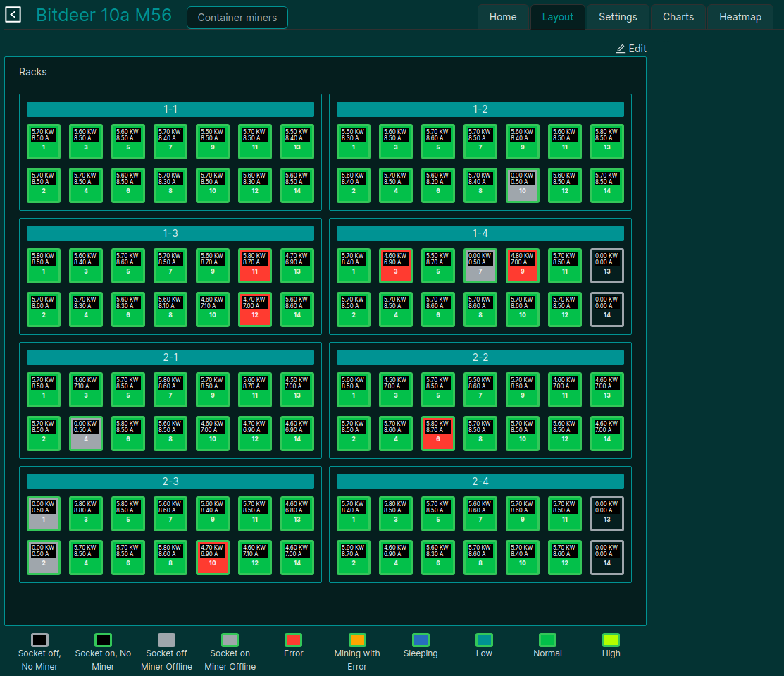The image size is (784, 676).
Task: Open offline grey miner 10 in rack 1-2
Action: [x=523, y=185]
